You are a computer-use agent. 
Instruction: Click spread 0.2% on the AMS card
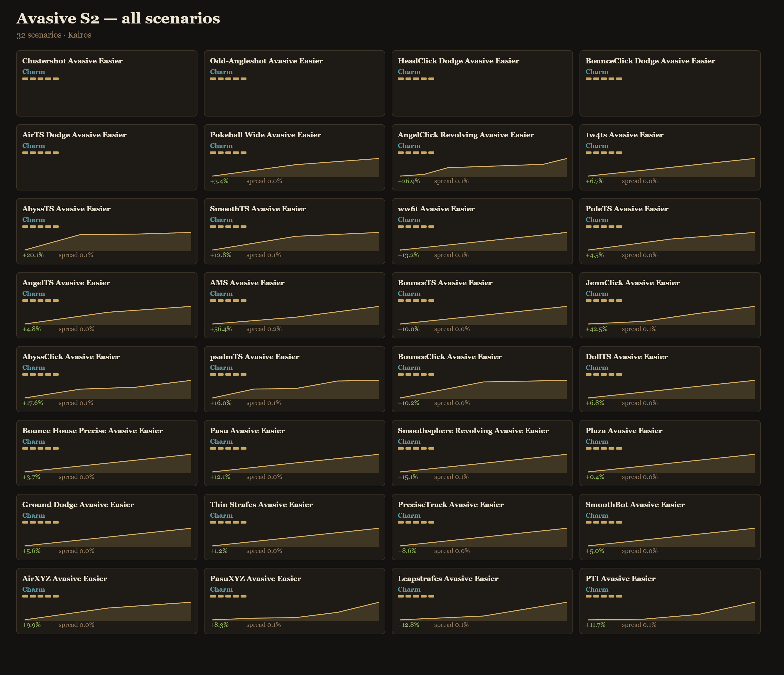(264, 329)
